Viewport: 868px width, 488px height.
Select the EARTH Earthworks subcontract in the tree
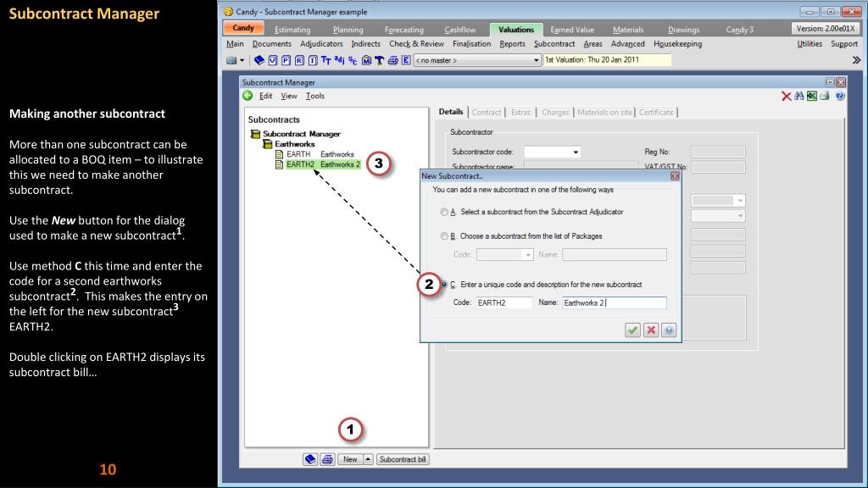point(320,154)
